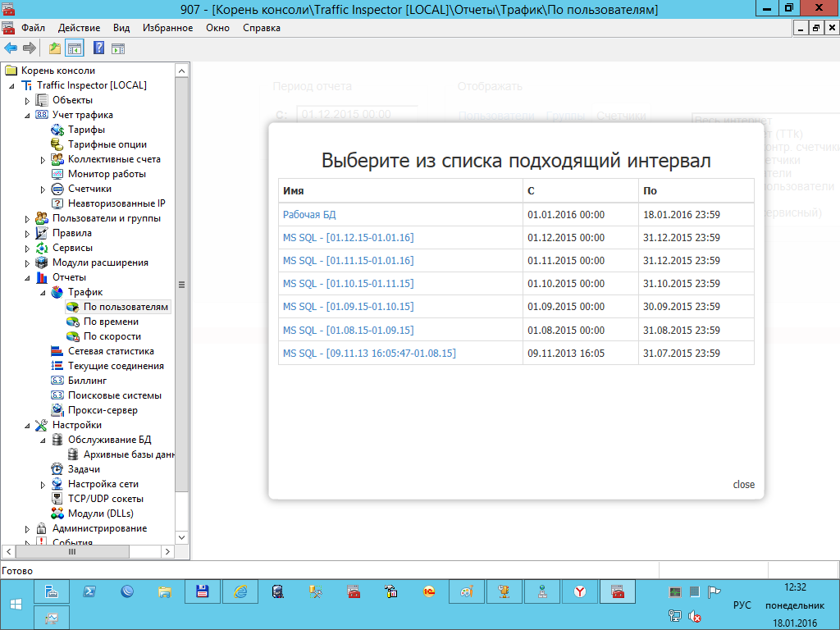Click the volume muted tray icon
This screenshot has width=840, height=630.
click(694, 617)
